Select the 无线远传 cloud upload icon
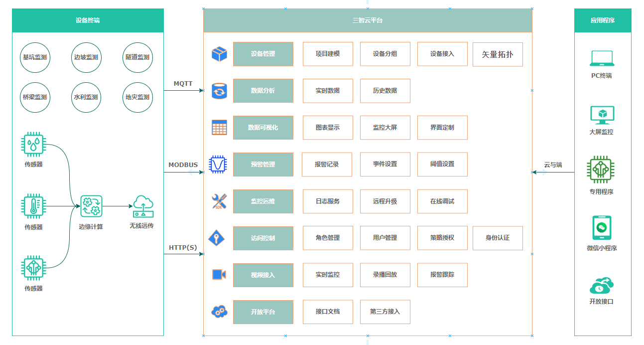The image size is (644, 345). tap(143, 206)
